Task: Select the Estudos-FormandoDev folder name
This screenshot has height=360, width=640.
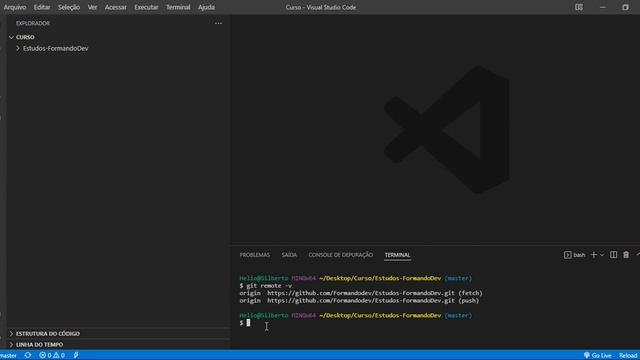Action: point(56,48)
